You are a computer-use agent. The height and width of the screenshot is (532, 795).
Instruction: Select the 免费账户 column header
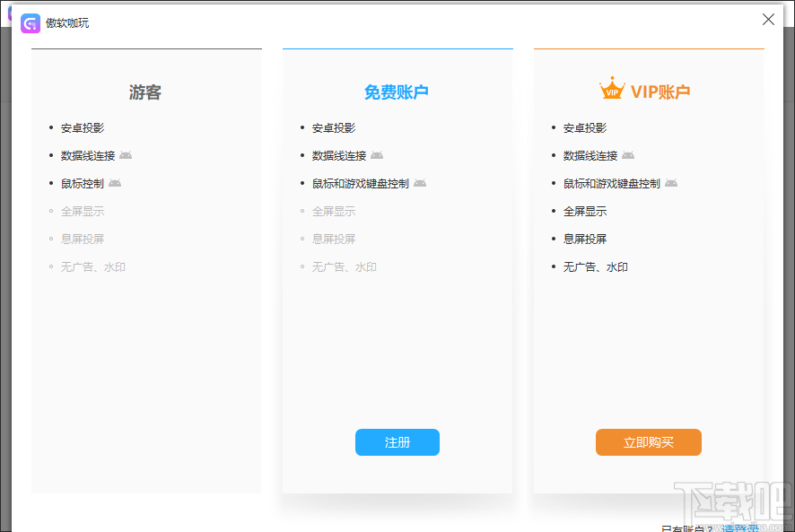pos(397,92)
